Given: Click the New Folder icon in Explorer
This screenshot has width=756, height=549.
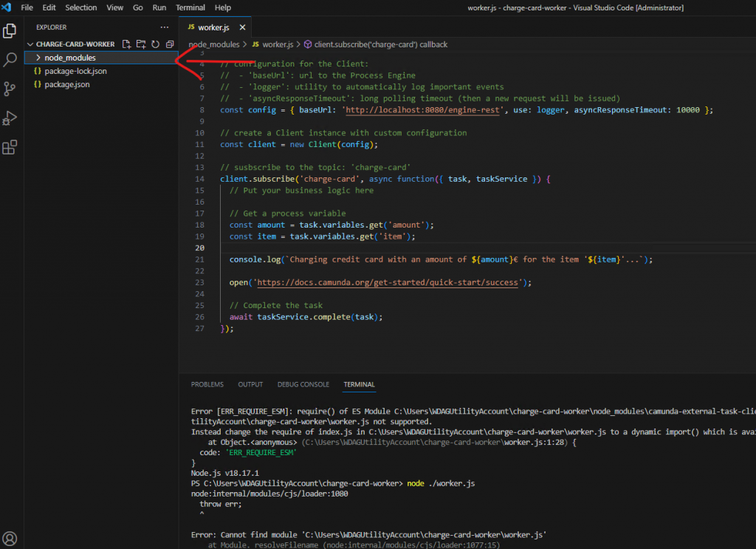Looking at the screenshot, I should click(141, 44).
